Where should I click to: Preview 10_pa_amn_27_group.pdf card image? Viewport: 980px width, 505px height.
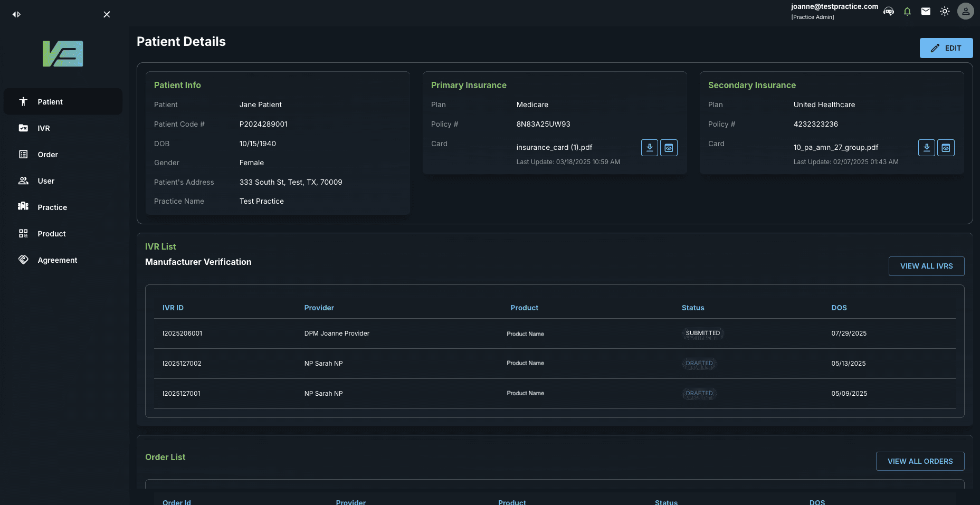click(x=946, y=148)
